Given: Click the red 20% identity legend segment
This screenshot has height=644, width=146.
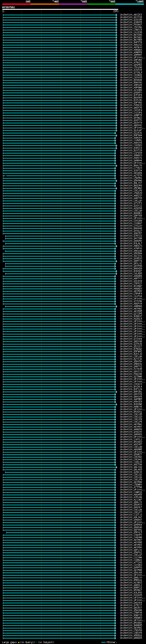Looking at the screenshot, I should (16, 4).
